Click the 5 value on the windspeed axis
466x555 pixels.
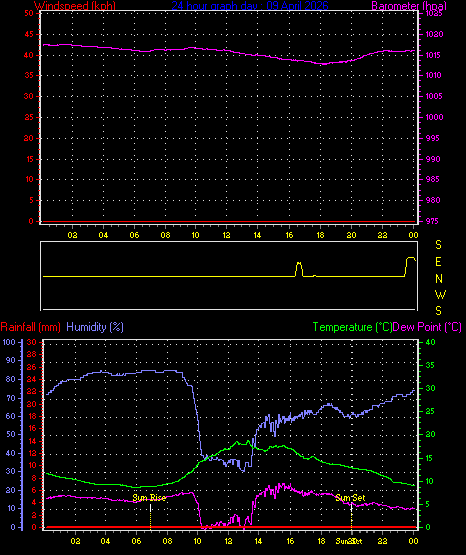(x=31, y=200)
